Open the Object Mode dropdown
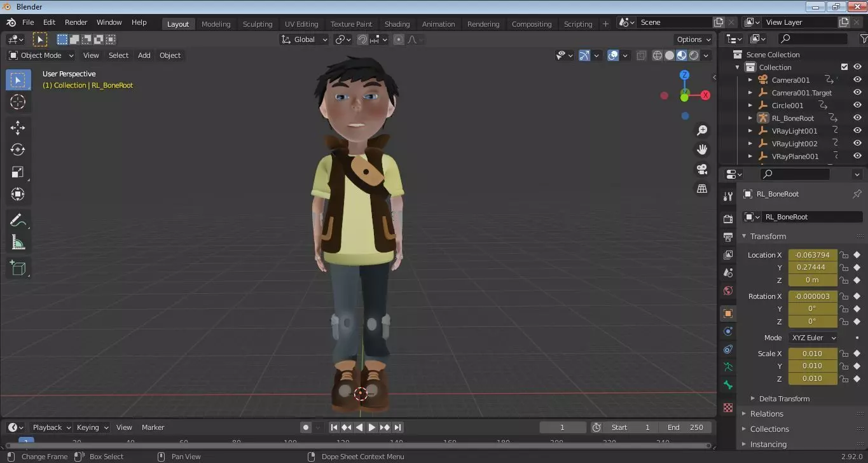The image size is (868, 463). (x=41, y=55)
